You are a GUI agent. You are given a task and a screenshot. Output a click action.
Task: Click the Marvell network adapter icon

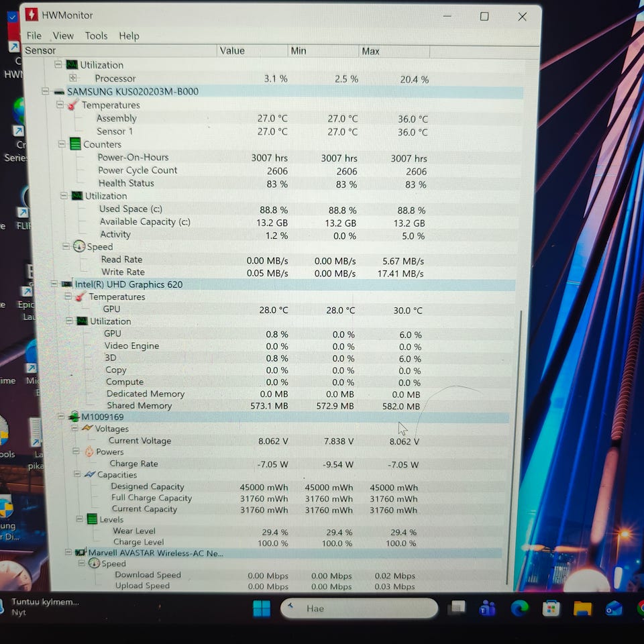(81, 552)
